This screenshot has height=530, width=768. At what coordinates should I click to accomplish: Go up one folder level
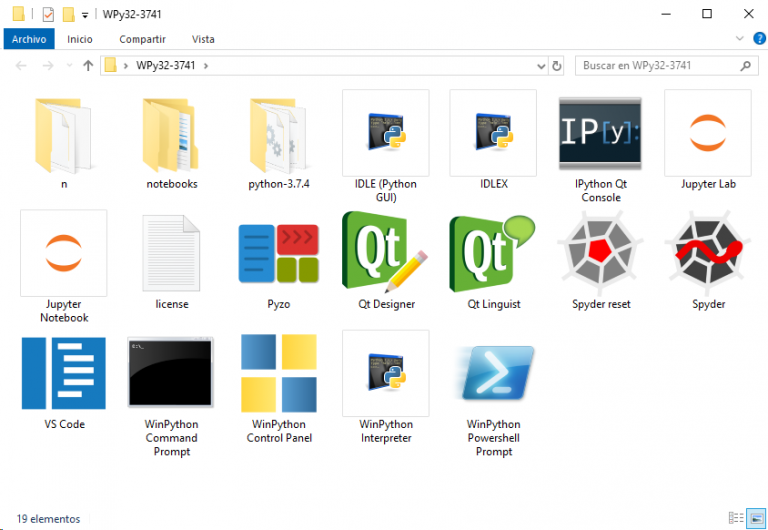[x=88, y=66]
